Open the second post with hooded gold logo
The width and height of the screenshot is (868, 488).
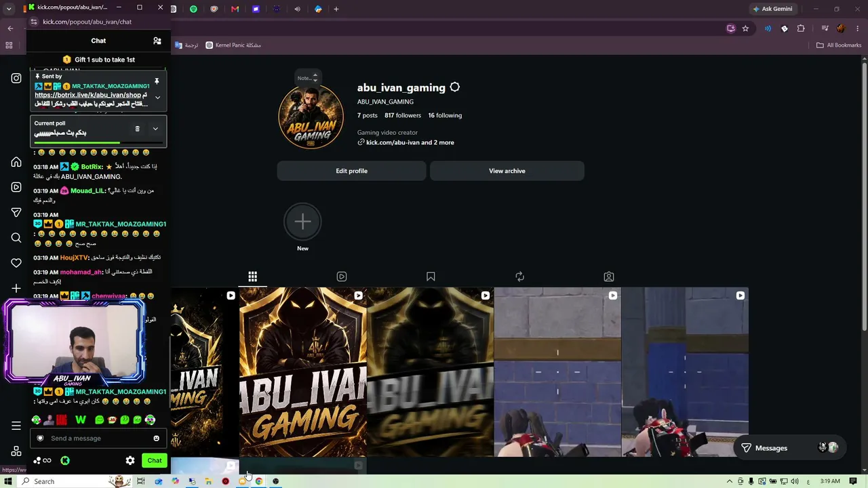(x=303, y=372)
